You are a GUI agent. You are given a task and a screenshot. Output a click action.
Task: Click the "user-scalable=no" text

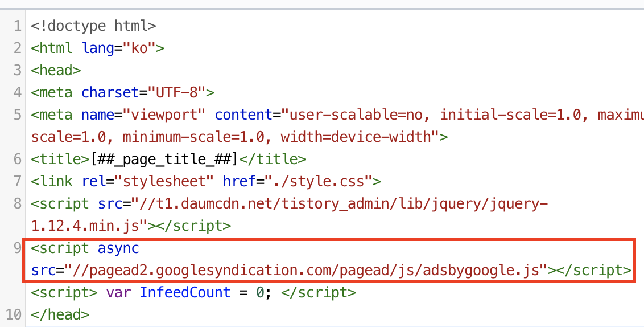[357, 115]
